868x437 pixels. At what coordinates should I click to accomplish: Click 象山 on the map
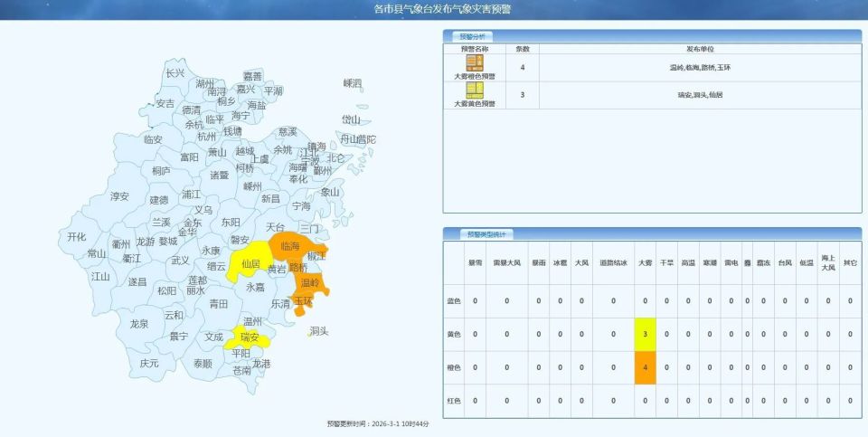click(x=330, y=192)
